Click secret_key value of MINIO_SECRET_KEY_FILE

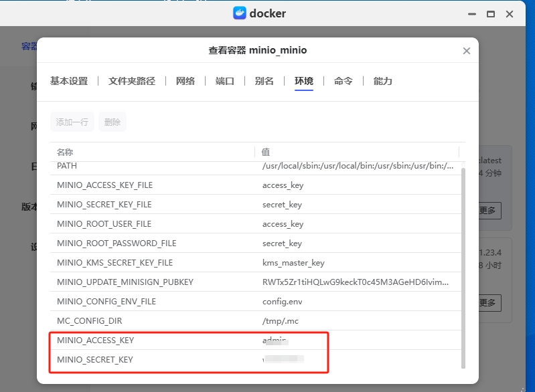pos(282,205)
